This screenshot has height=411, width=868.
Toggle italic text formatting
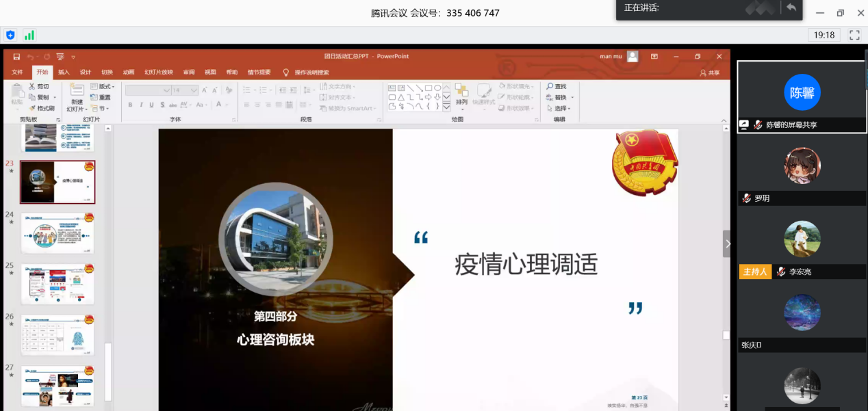tap(140, 105)
